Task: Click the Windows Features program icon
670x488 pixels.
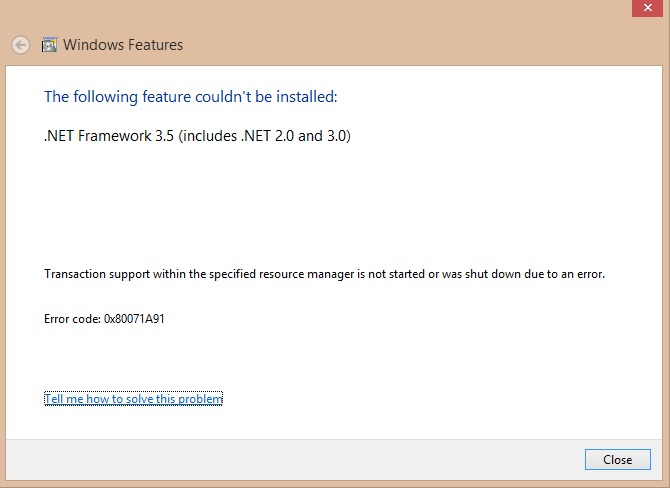Action: point(49,45)
